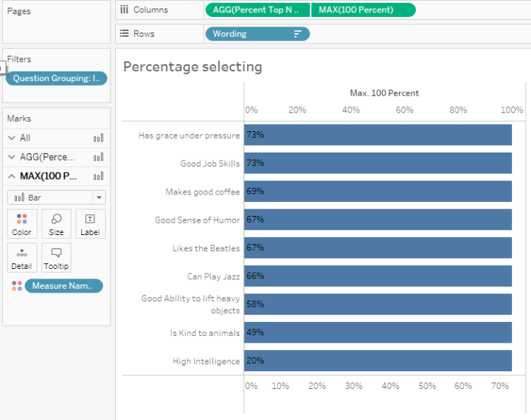Screen dimensions: 531x420
Task: Click the 20% label on High Intelligence
Action: [255, 360]
